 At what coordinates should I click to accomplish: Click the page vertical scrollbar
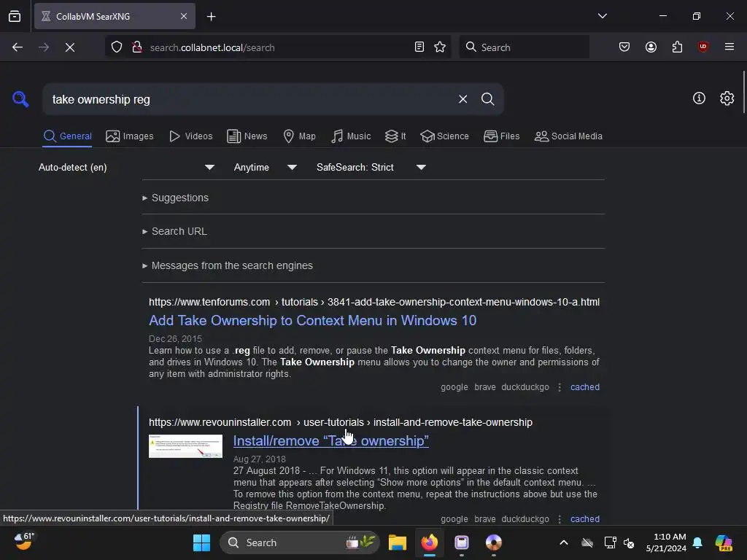pos(743,92)
